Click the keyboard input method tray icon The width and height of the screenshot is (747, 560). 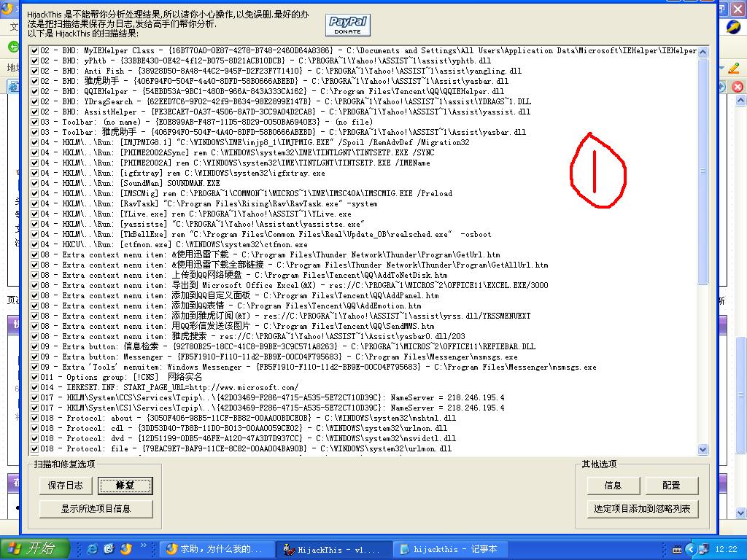(676, 550)
